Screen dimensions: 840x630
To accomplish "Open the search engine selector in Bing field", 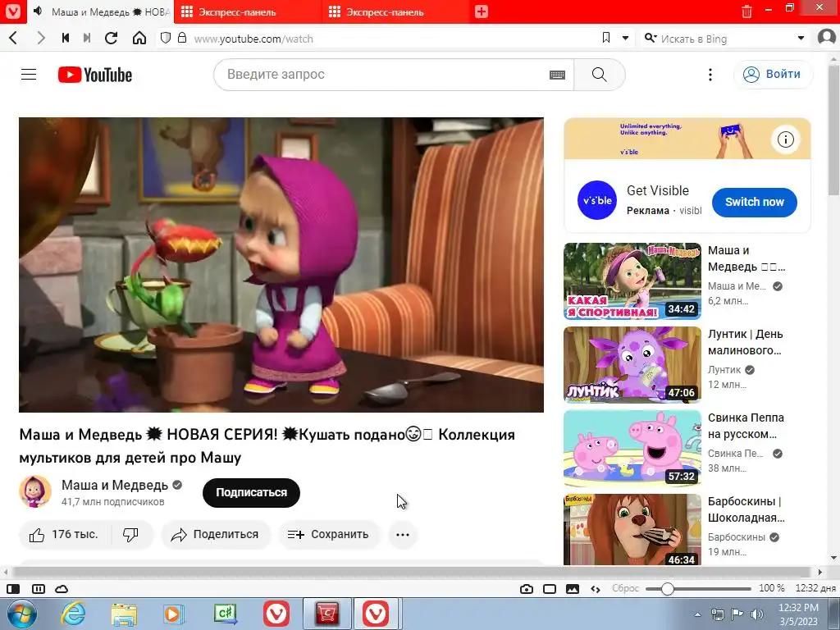I will [x=651, y=38].
